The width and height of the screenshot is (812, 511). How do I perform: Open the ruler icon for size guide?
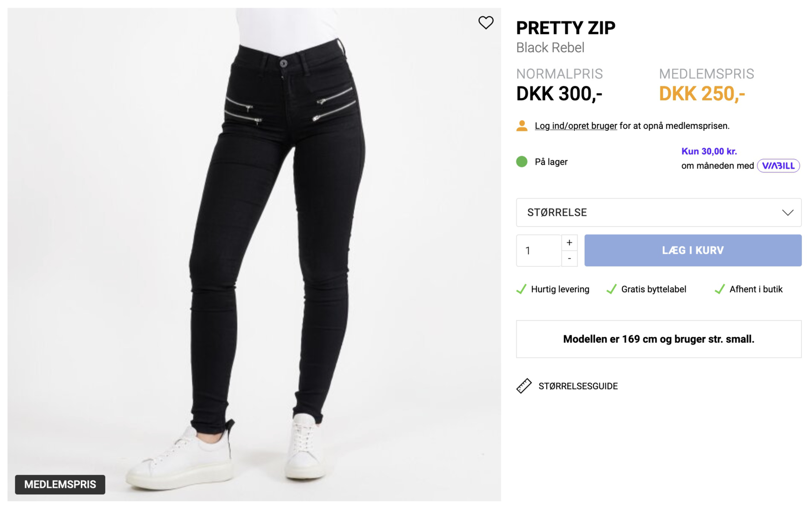coord(524,386)
